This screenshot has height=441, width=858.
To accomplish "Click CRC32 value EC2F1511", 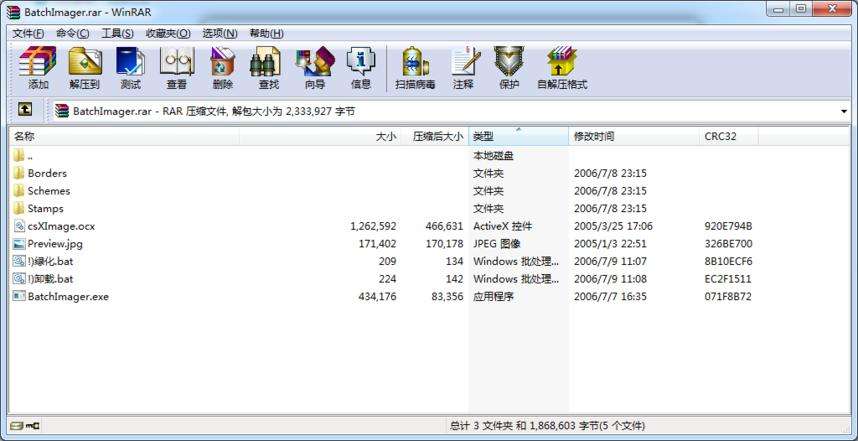I will point(728,279).
